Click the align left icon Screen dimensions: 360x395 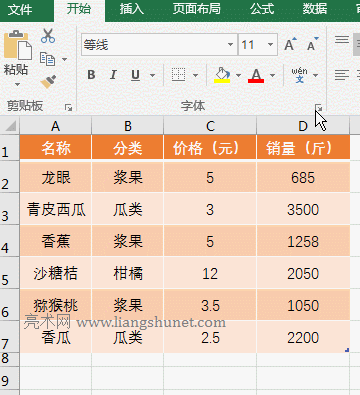tap(342, 75)
